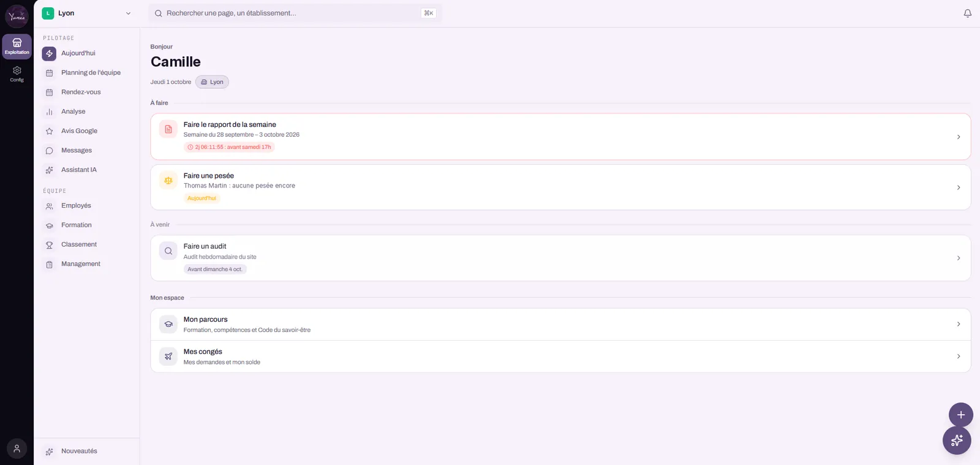The image size is (980, 465).
Task: Click the scale icon for pesée task
Action: pos(168,181)
